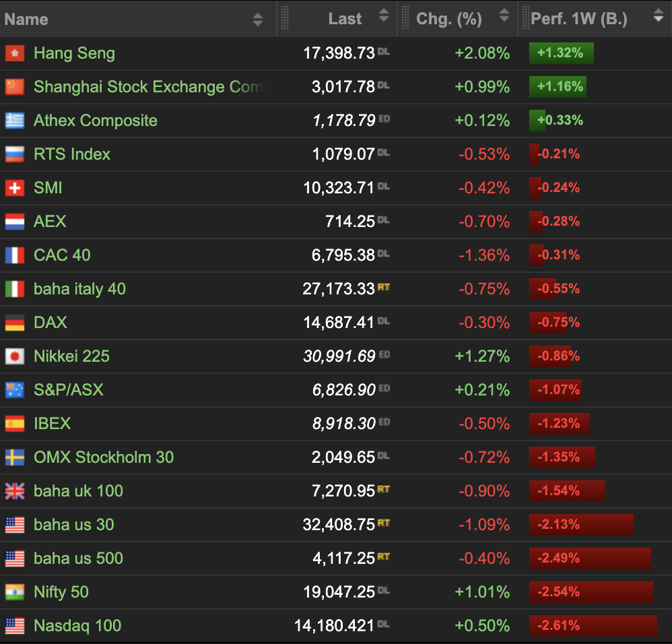Click the US flag beside Nasdaq 100

15,626
